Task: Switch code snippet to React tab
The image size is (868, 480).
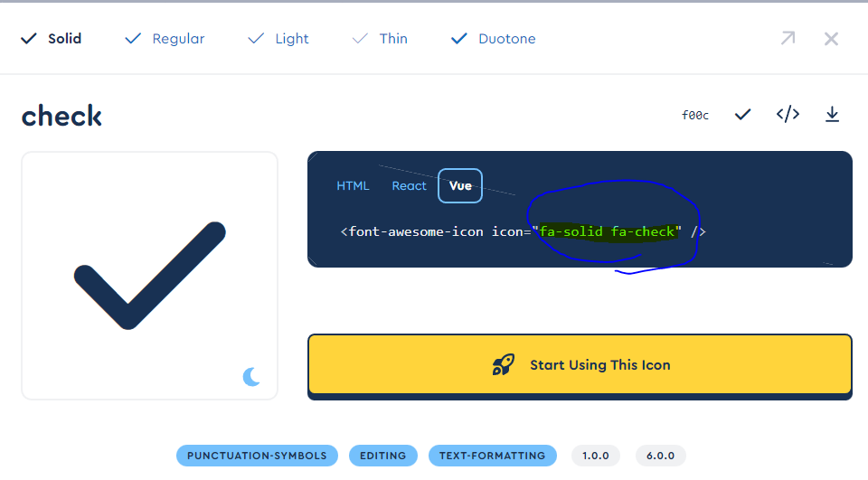Action: coord(409,186)
